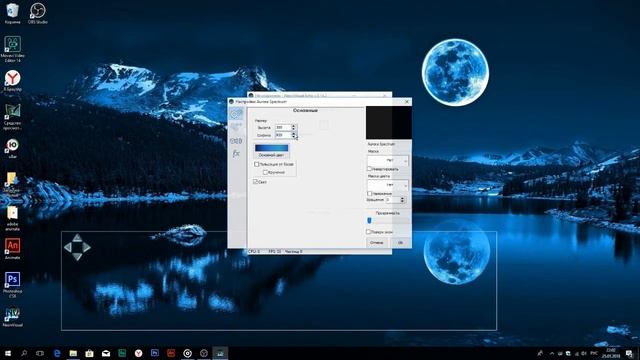
Task: Open Mail app from taskbar
Action: (x=106, y=353)
